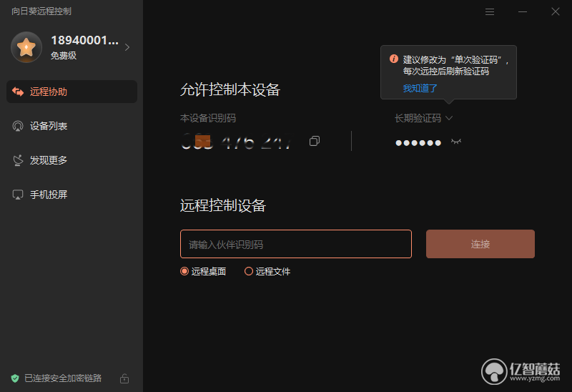The image size is (572, 392).
Task: Click the green shield security icon
Action: pyautogui.click(x=15, y=378)
